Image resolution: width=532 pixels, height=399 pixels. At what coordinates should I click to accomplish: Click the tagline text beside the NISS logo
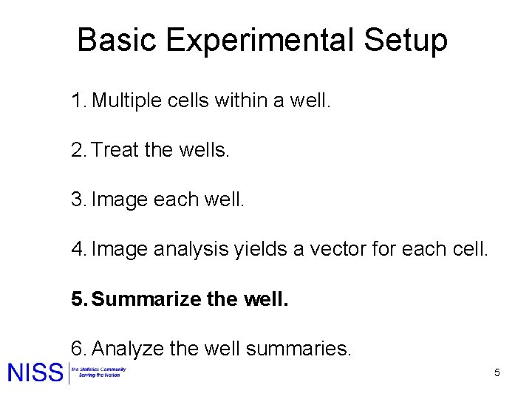pos(98,372)
